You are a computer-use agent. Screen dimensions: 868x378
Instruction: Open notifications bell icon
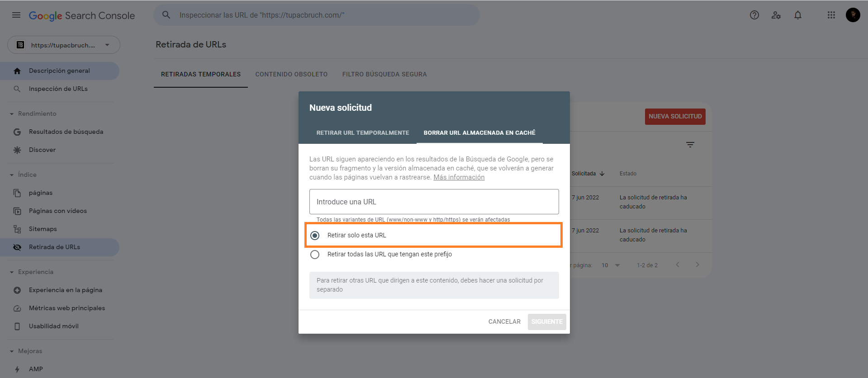point(797,14)
